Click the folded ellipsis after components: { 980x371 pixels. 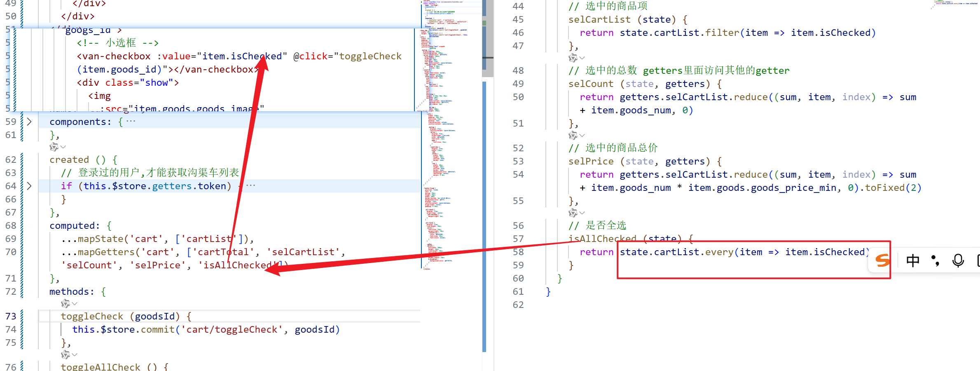(x=131, y=122)
